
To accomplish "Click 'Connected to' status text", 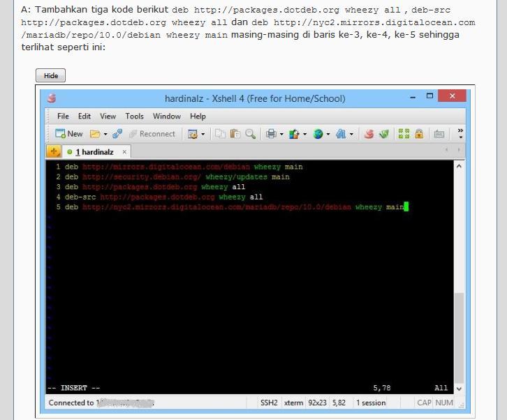I will click(71, 403).
